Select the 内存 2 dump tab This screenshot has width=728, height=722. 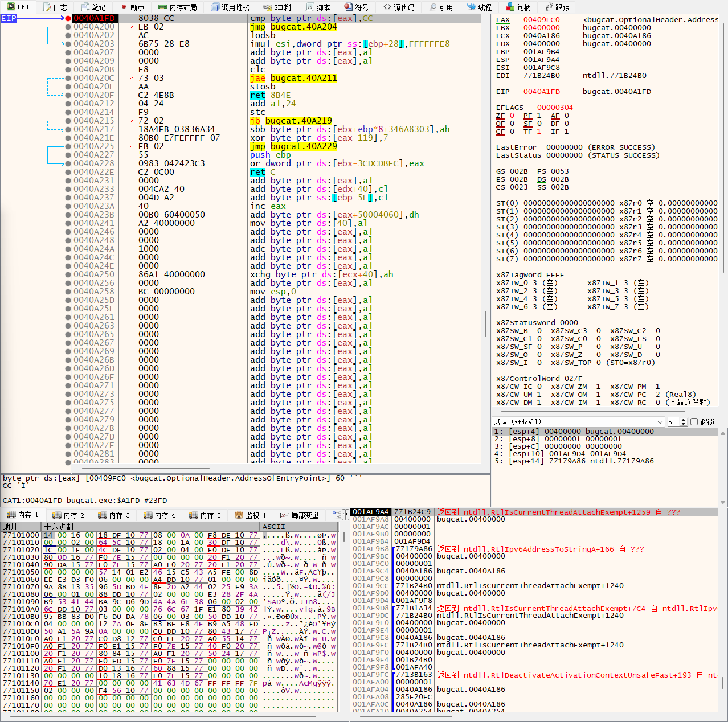tap(68, 515)
